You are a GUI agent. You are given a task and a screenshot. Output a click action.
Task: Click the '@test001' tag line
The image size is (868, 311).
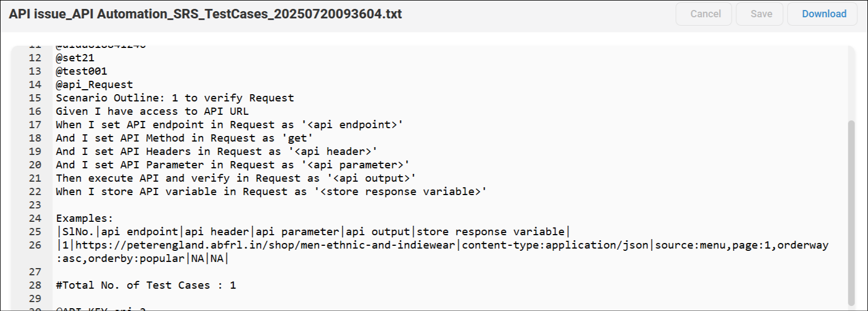click(81, 71)
